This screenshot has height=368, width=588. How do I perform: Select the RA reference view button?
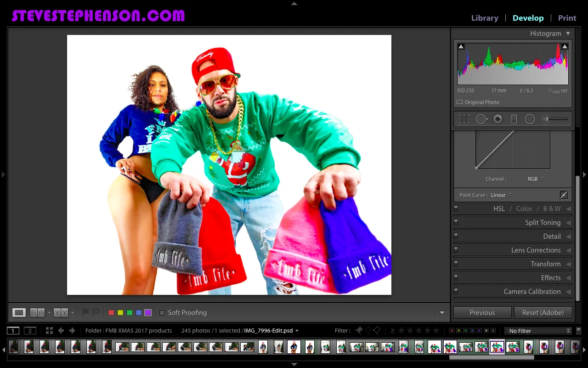point(37,313)
